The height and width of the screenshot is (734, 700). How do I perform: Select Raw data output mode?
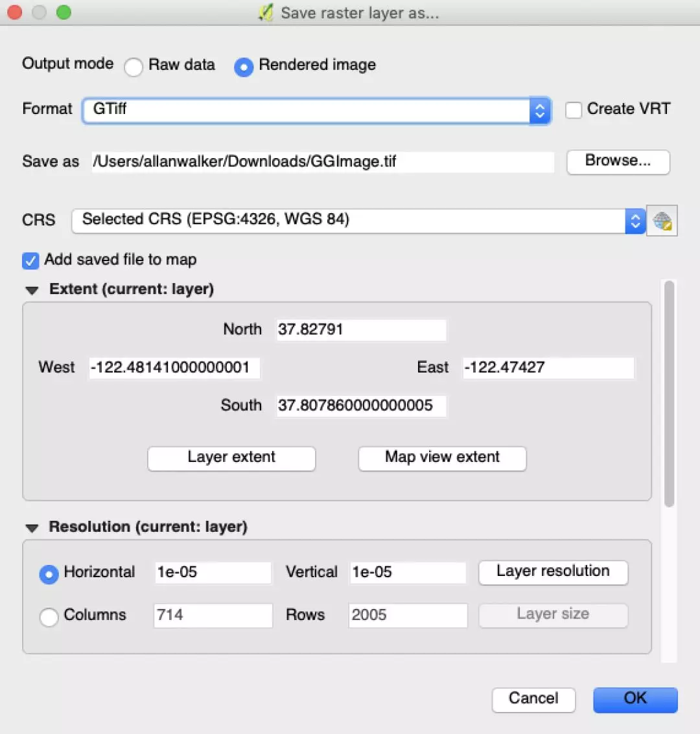click(x=134, y=67)
